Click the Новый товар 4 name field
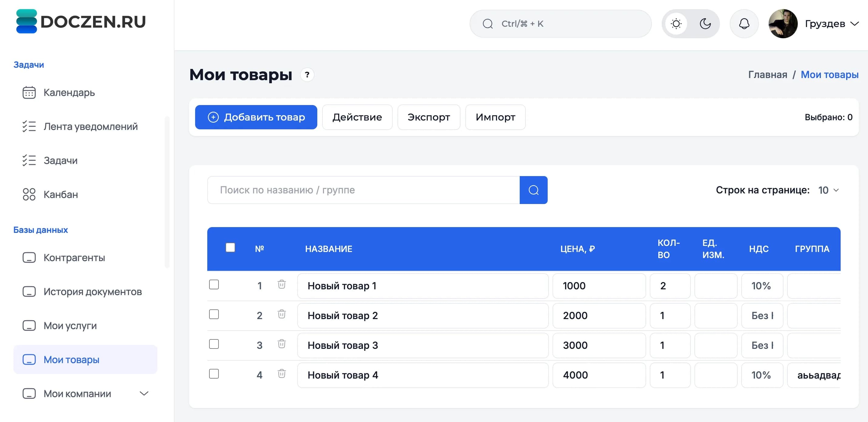This screenshot has width=868, height=422. [423, 375]
